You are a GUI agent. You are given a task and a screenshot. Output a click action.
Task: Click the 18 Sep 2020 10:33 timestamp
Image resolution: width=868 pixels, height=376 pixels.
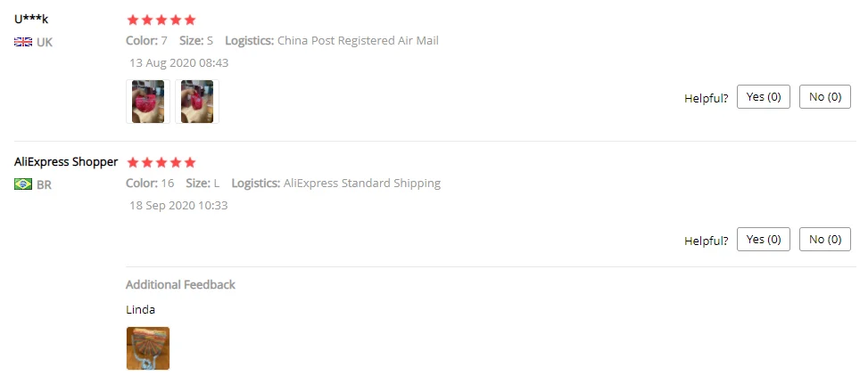pos(178,206)
